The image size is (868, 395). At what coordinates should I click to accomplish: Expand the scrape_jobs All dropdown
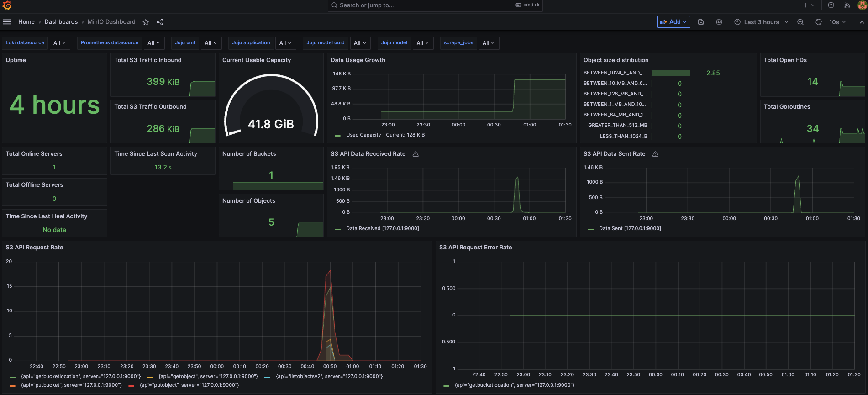tap(489, 43)
